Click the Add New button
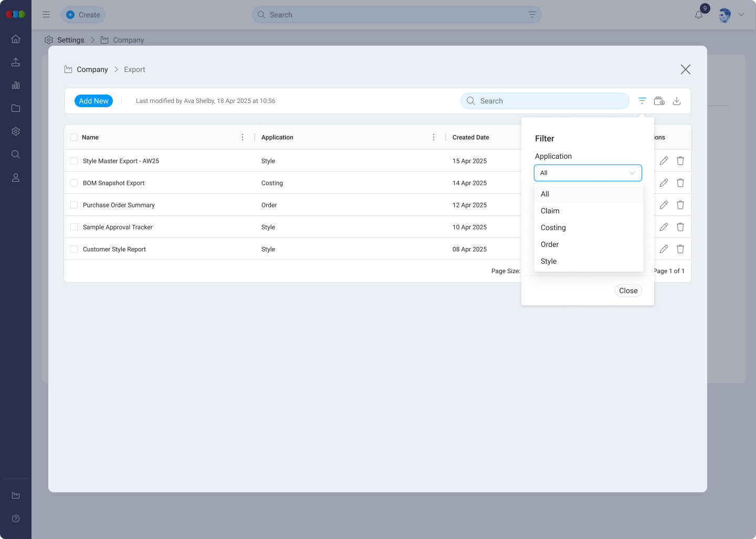This screenshot has width=756, height=539. tap(93, 101)
